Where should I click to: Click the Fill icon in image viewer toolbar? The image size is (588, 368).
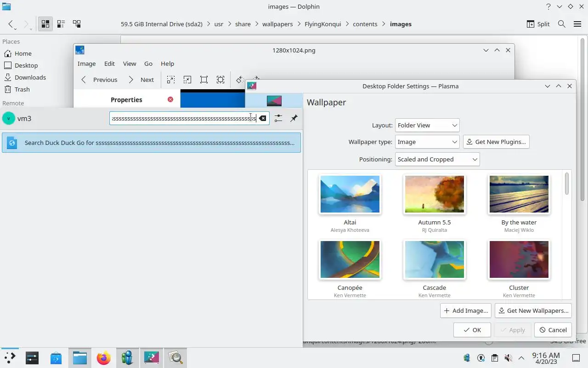tap(220, 80)
